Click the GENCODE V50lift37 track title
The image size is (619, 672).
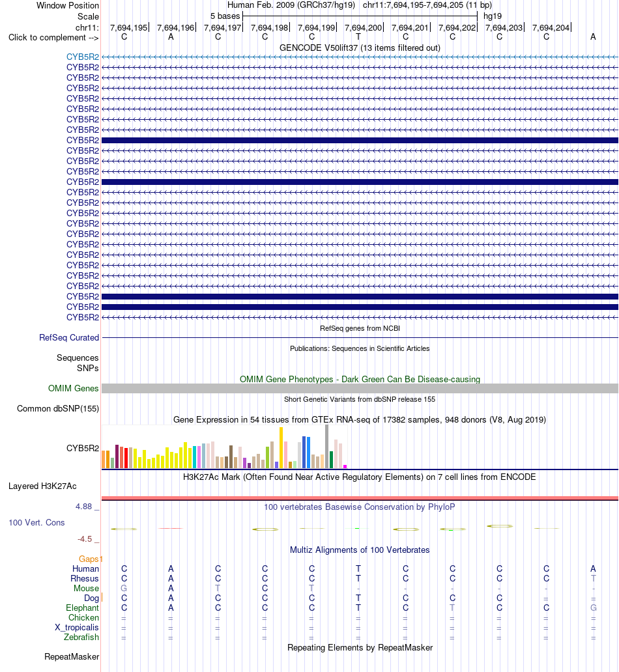[x=360, y=48]
